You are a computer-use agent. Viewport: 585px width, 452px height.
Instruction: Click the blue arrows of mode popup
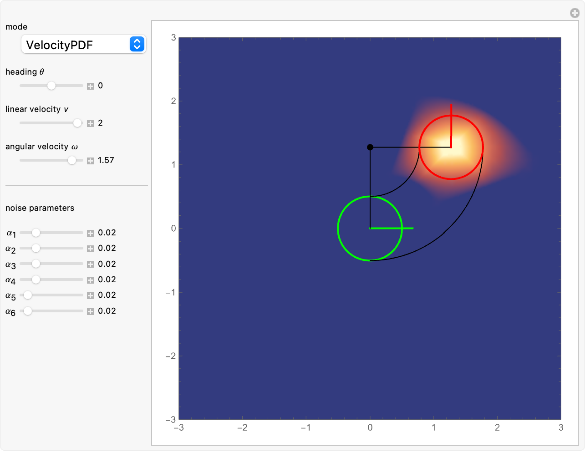tap(137, 44)
